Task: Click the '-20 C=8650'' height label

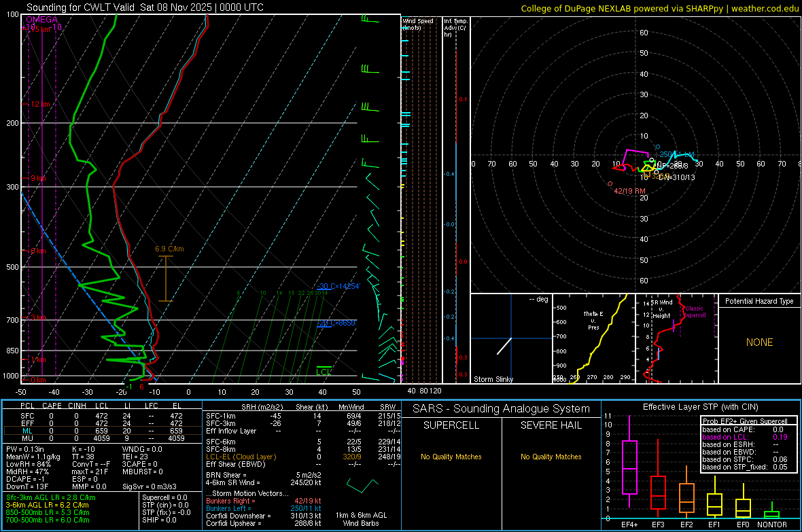Action: (336, 323)
